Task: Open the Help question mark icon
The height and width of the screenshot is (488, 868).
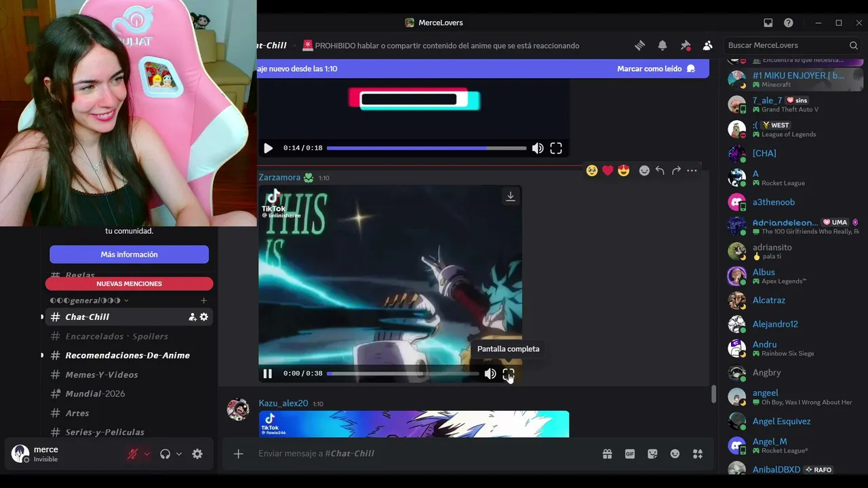Action: [789, 22]
